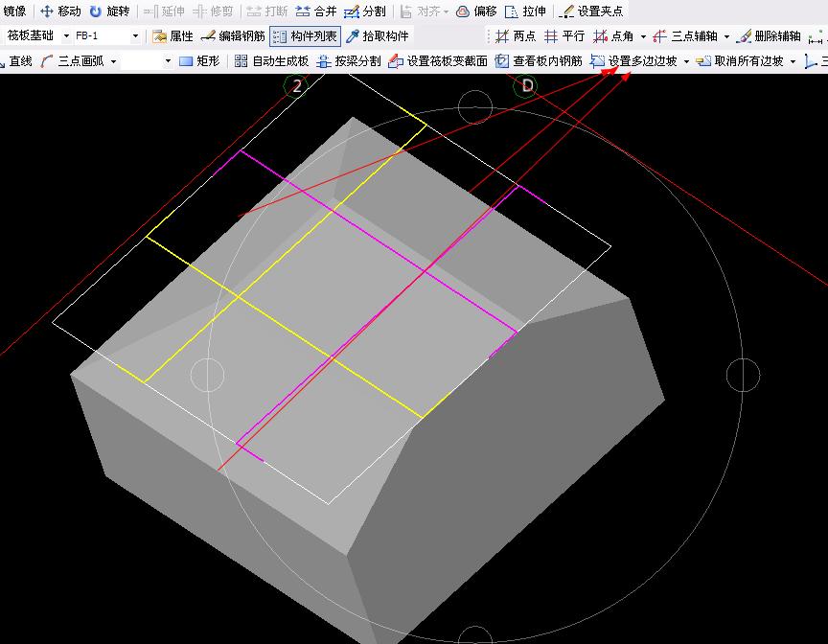
Task: Select the 旋转 (Rotate) tool
Action: tap(109, 11)
